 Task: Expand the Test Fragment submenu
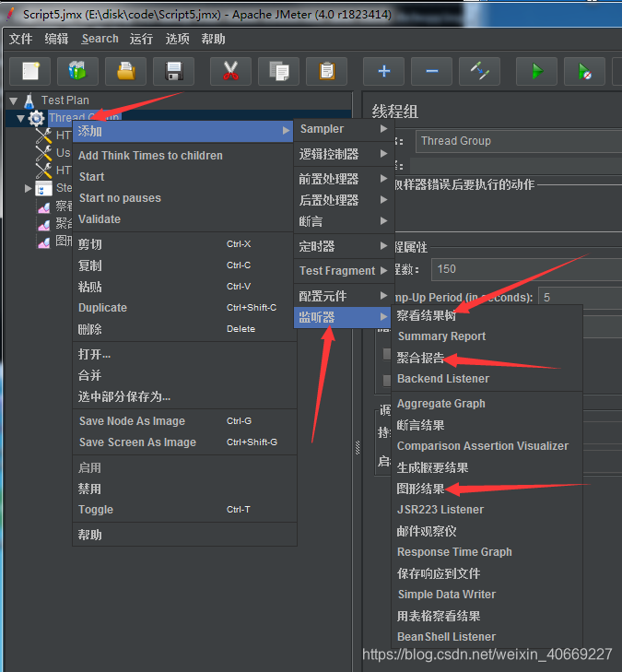tap(344, 271)
